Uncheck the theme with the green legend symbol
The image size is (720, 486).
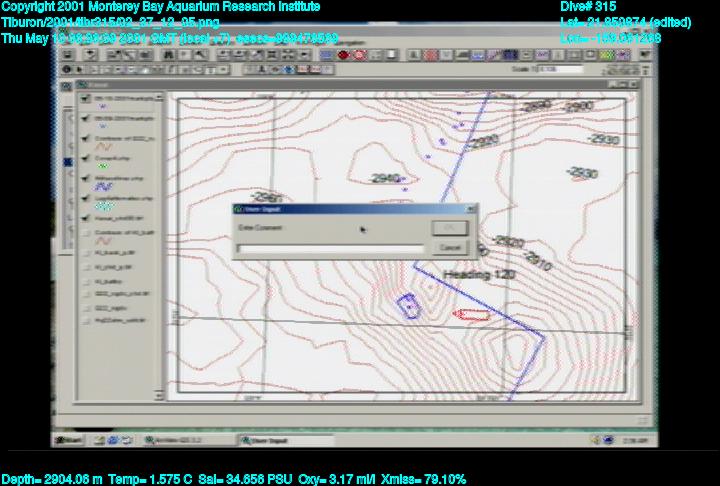pos(83,158)
